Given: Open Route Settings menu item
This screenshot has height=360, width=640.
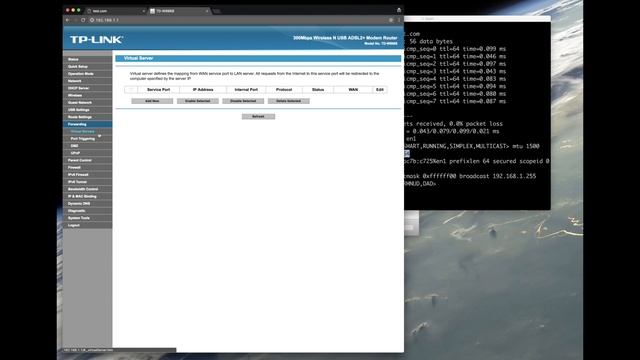Looking at the screenshot, I should point(87,117).
